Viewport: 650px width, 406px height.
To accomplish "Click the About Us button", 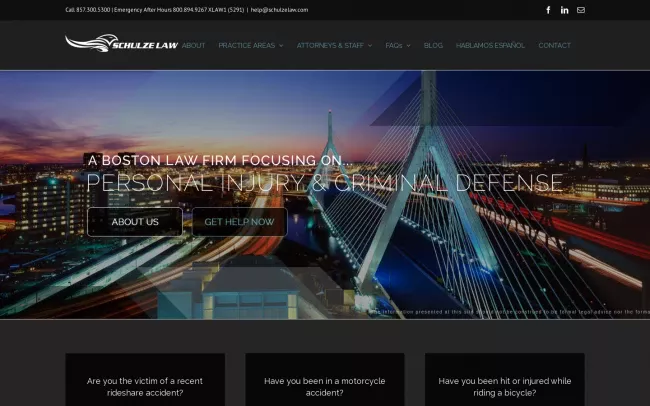I will point(135,222).
